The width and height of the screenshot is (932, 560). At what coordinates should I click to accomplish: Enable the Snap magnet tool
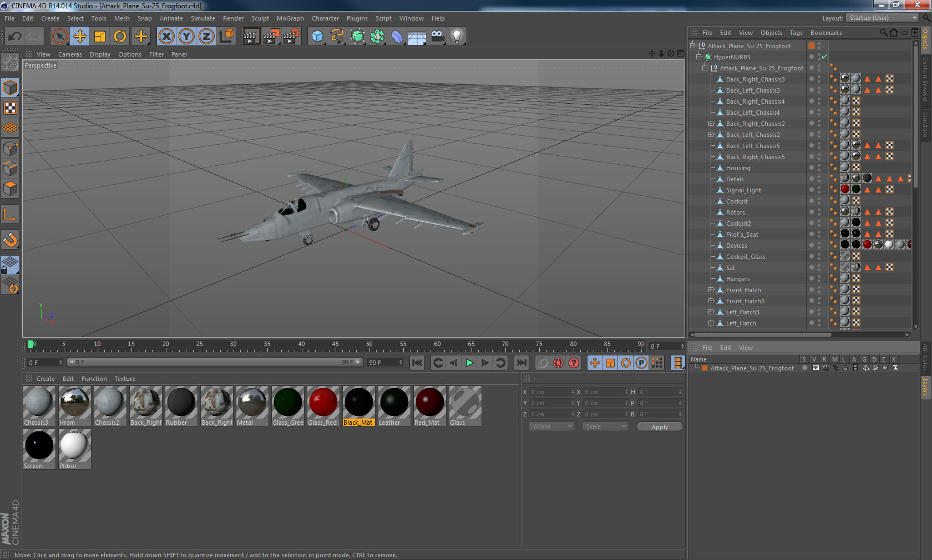pyautogui.click(x=11, y=240)
